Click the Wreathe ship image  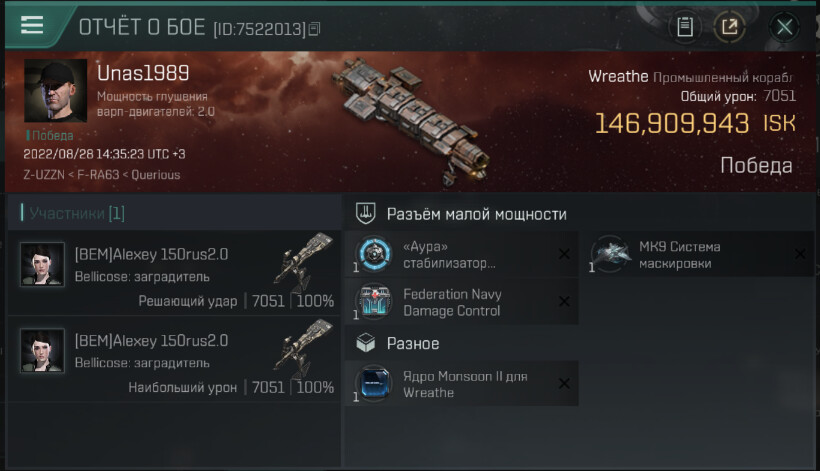412,122
